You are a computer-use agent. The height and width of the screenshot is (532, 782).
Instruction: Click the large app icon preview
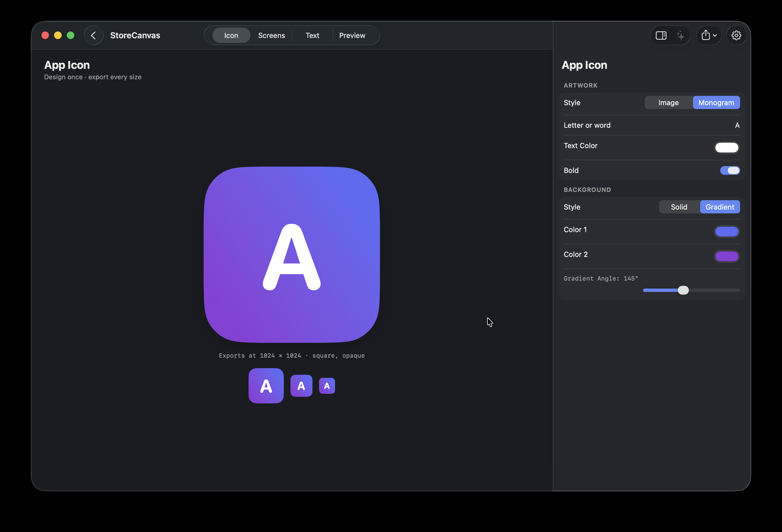pos(292,255)
